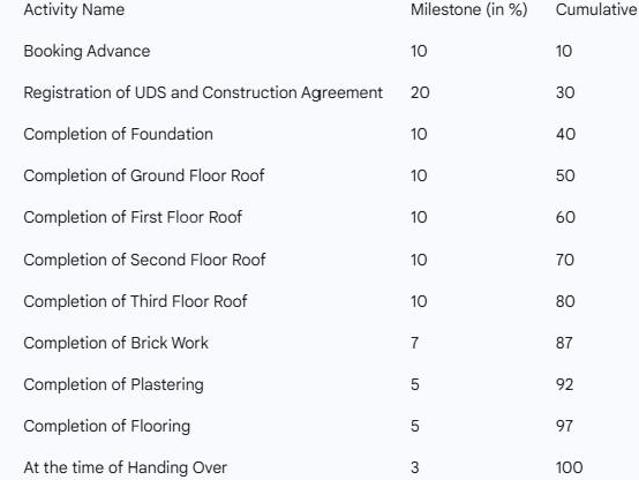Select the cumulative value 100
This screenshot has width=639, height=480.
pos(569,467)
